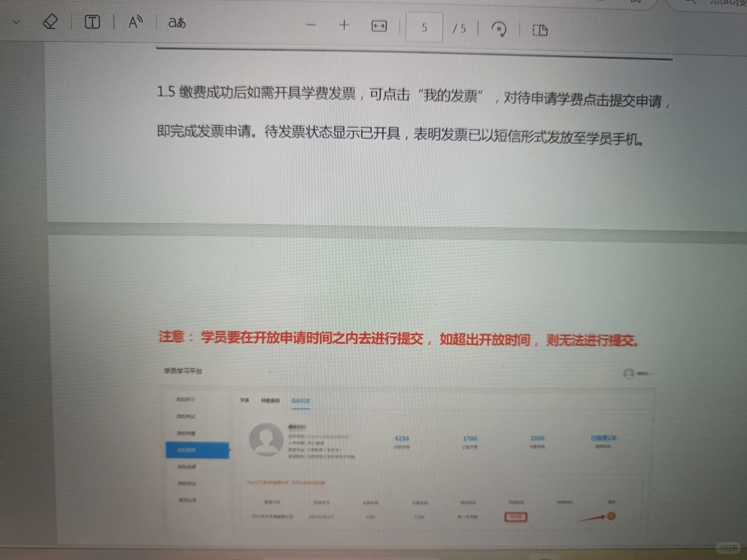Click the page number field showing 5
This screenshot has height=560, width=747.
point(424,27)
